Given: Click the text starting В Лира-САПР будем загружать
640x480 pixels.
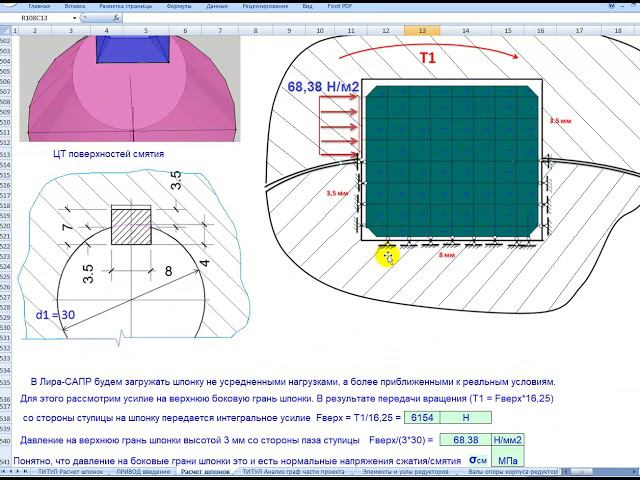Looking at the screenshot, I should pos(293,382).
